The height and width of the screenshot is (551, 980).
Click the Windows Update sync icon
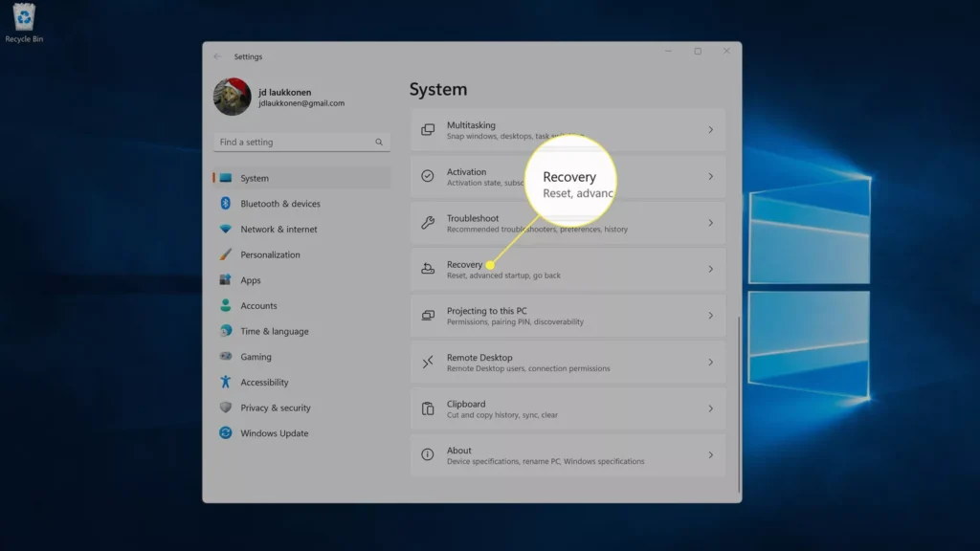click(226, 433)
